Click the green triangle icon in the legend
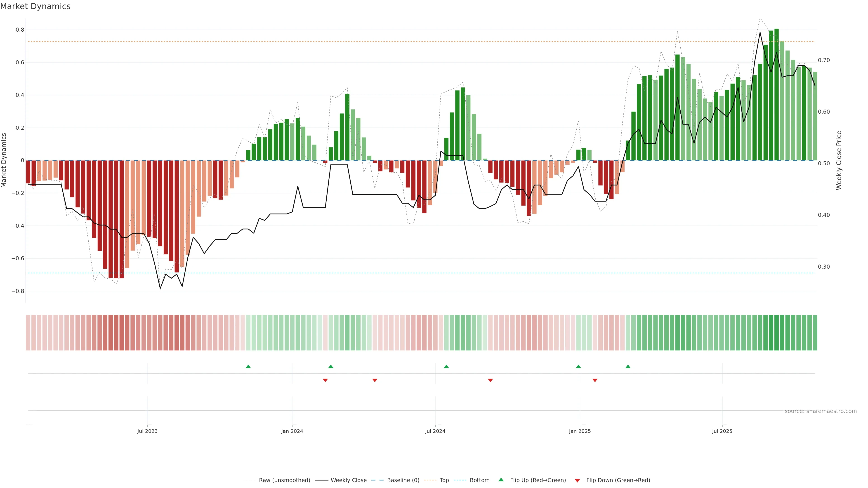The height and width of the screenshot is (488, 868). 501,480
